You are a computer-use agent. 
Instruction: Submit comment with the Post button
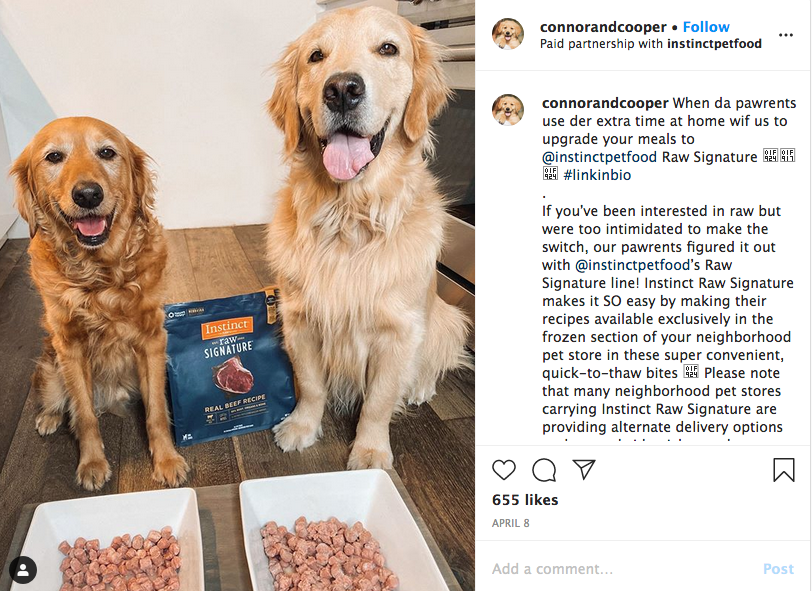point(778,569)
